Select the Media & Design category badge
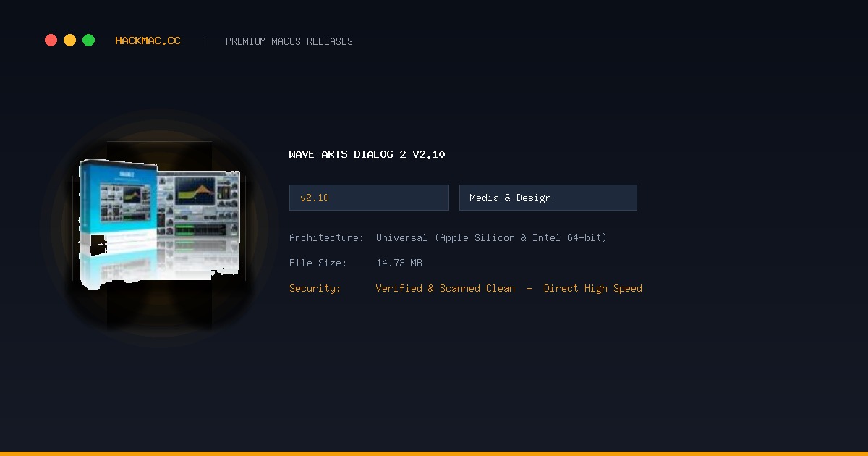Screen dimensions: 868x456 548,198
